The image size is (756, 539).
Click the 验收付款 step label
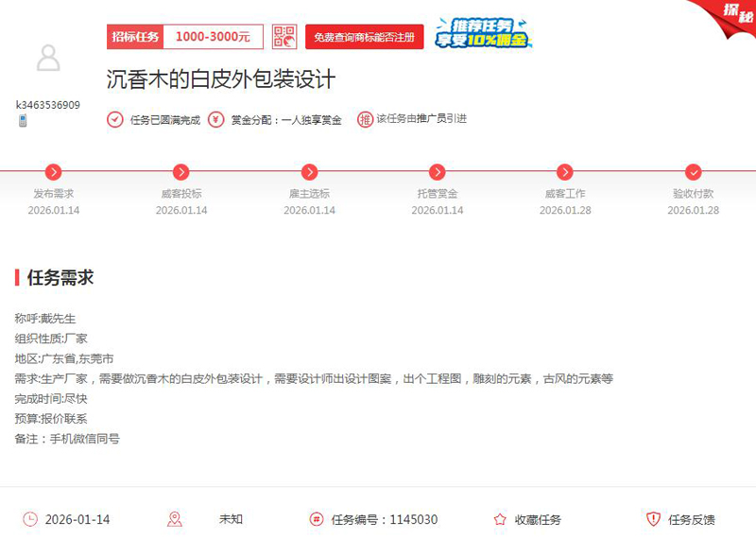[694, 194]
